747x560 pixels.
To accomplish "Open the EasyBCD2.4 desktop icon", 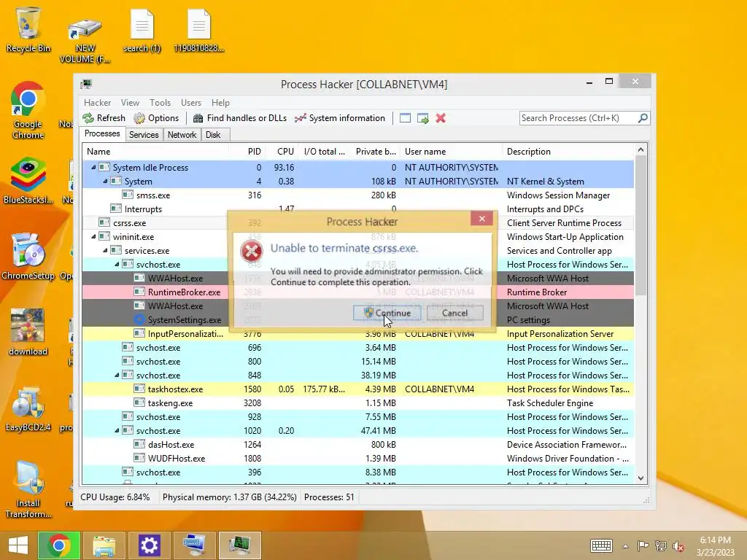I will [x=28, y=408].
